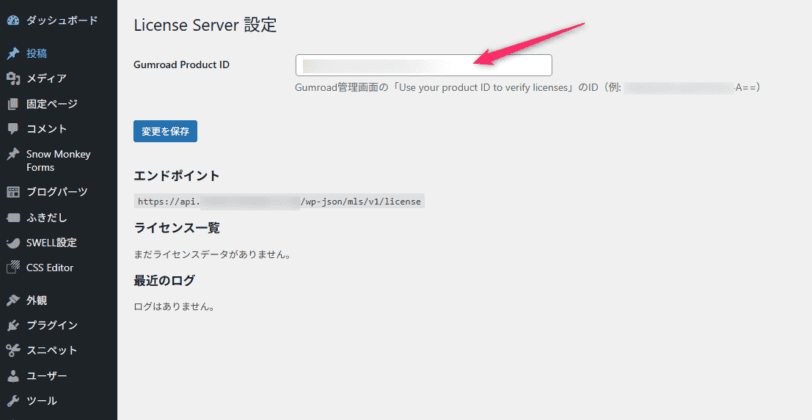The width and height of the screenshot is (812, 420).
Task: Click the SWELL設定 wave icon
Action: coord(12,243)
